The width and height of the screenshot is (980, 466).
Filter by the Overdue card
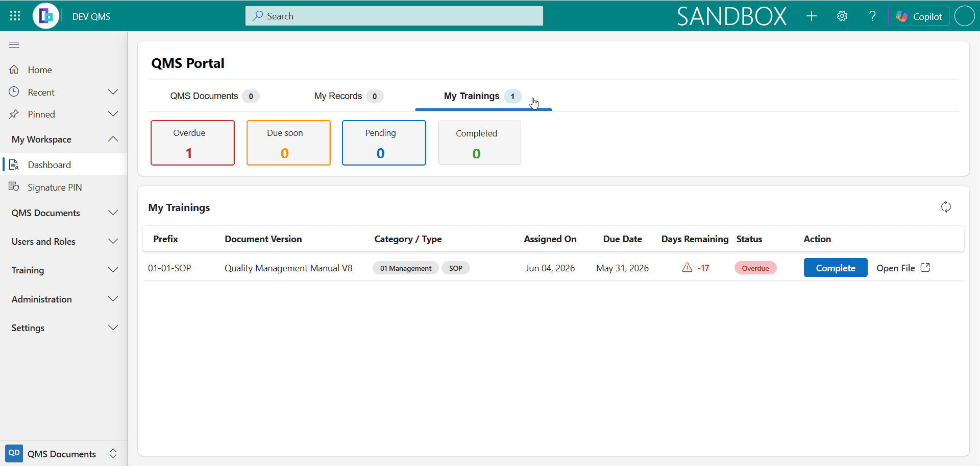coord(193,143)
